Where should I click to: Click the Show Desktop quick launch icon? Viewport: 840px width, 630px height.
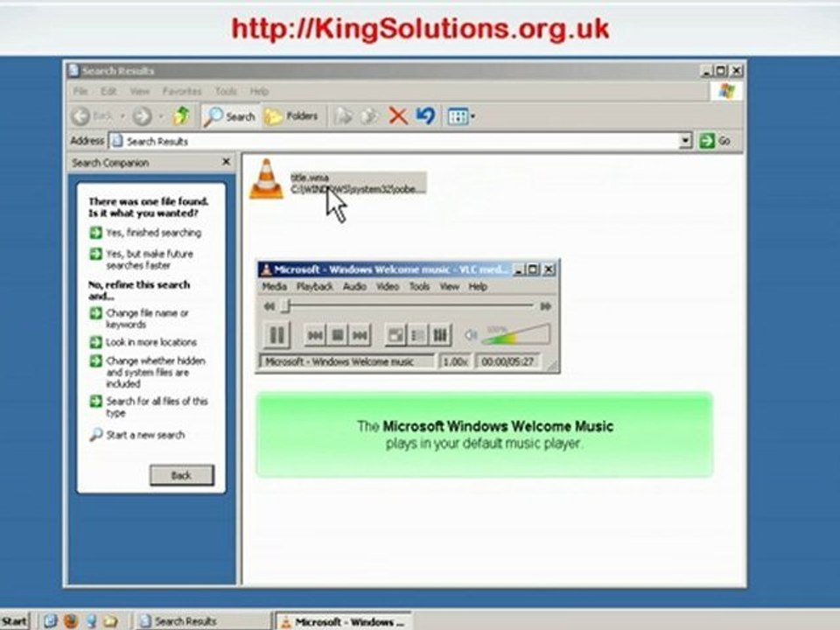point(51,621)
